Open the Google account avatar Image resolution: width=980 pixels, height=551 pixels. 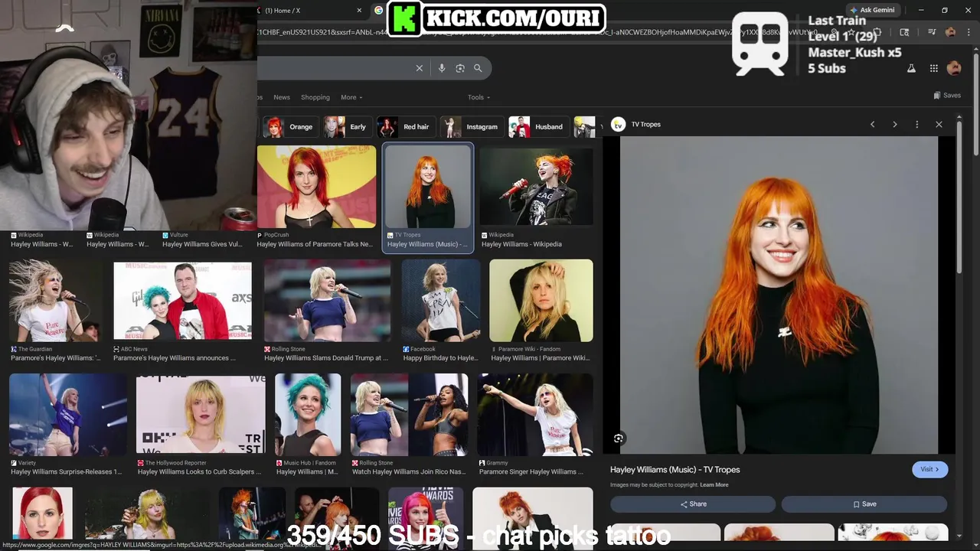click(954, 68)
